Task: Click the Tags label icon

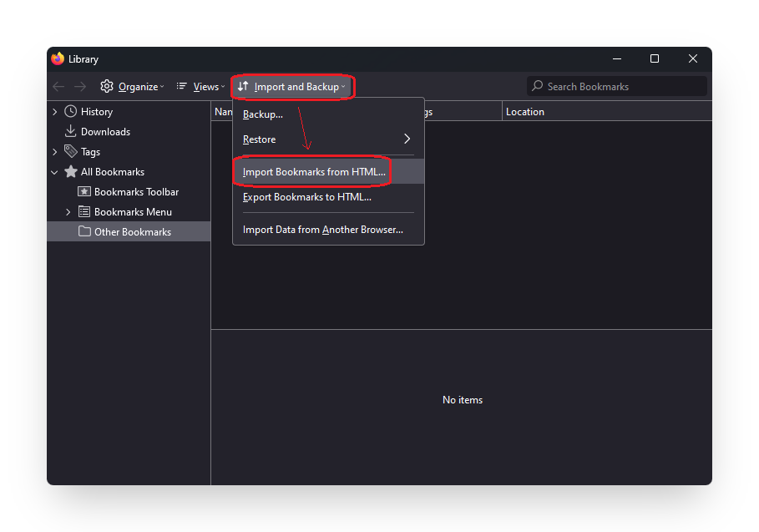Action: 71,151
